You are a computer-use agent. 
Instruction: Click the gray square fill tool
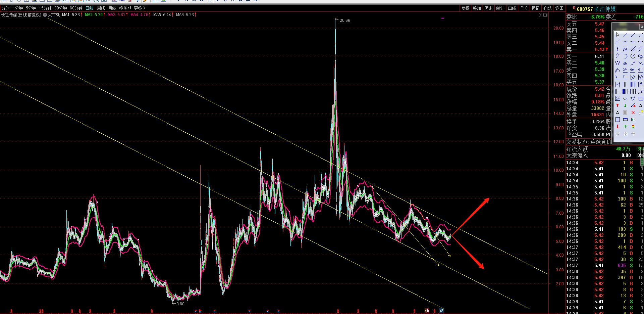tap(625, 113)
